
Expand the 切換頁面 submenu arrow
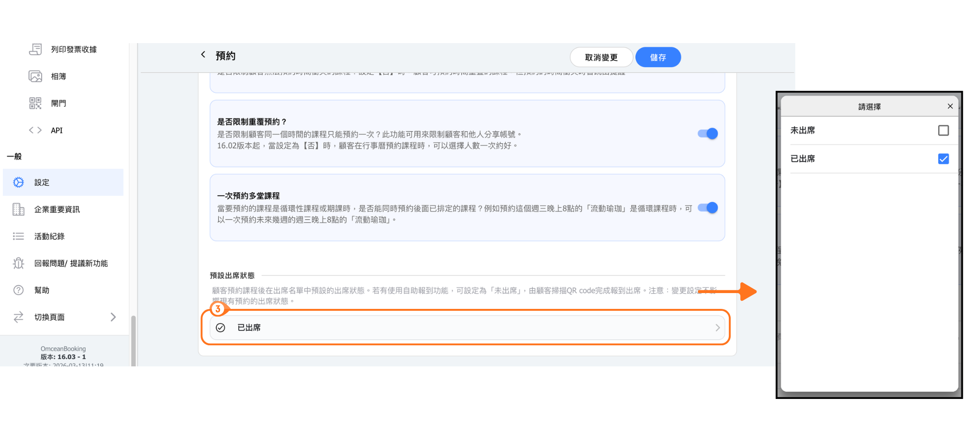point(113,317)
